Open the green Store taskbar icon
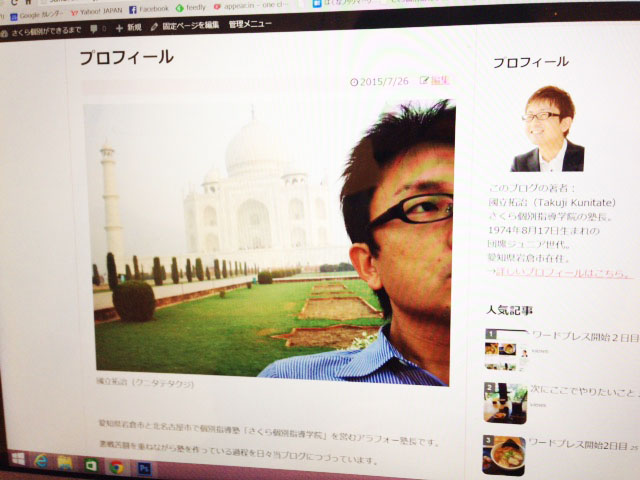This screenshot has height=480, width=640. click(91, 465)
